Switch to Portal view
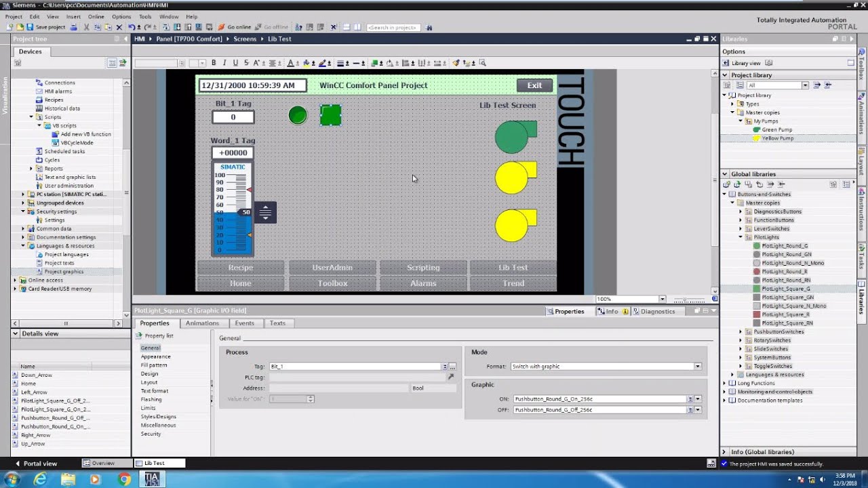Image resolution: width=868 pixels, height=488 pixels. pos(35,464)
